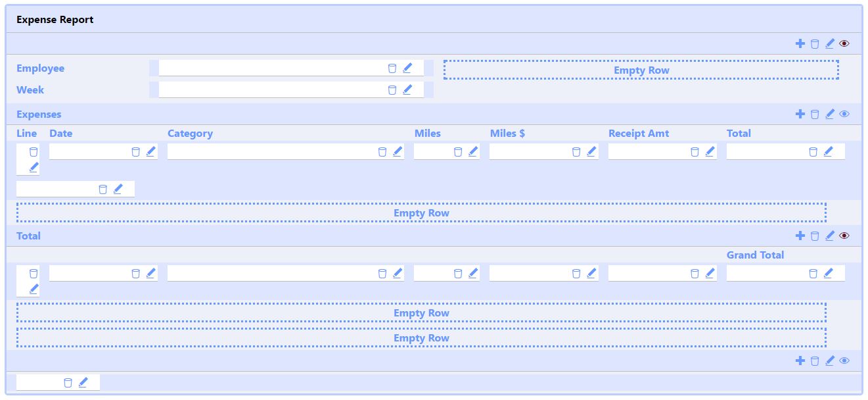Toggle visibility eye icon in top header toolbar

point(844,43)
